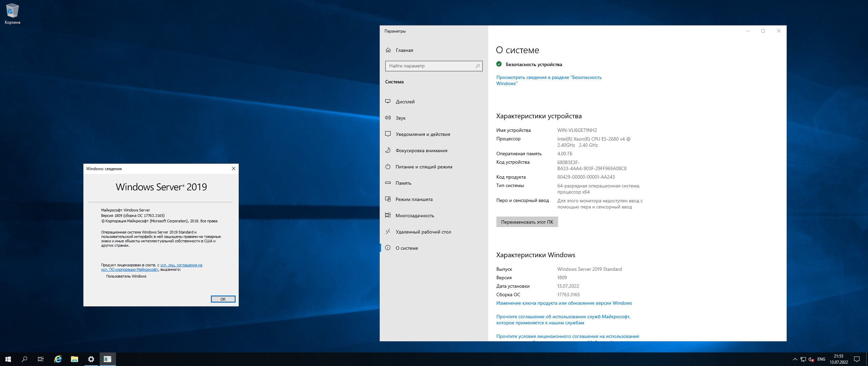Open Уведомления и действия settings page
Image resolution: width=868 pixels, height=366 pixels.
pos(434,134)
